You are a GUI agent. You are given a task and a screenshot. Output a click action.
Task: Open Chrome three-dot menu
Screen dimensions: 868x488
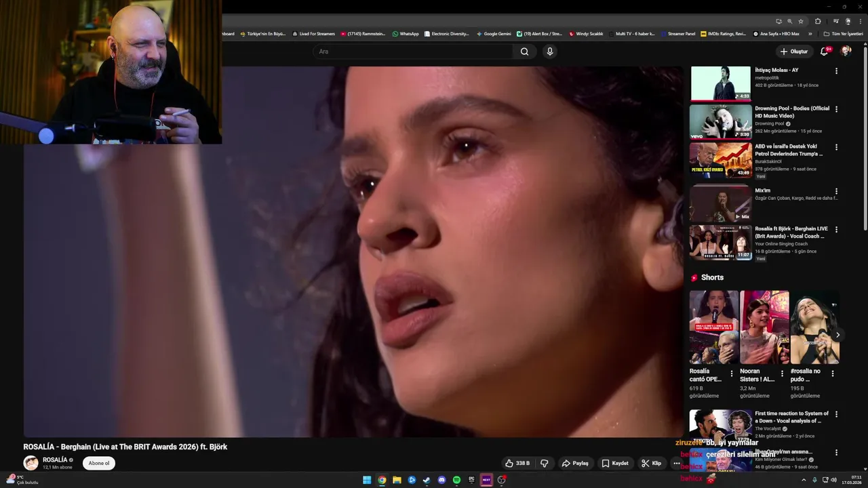(859, 21)
